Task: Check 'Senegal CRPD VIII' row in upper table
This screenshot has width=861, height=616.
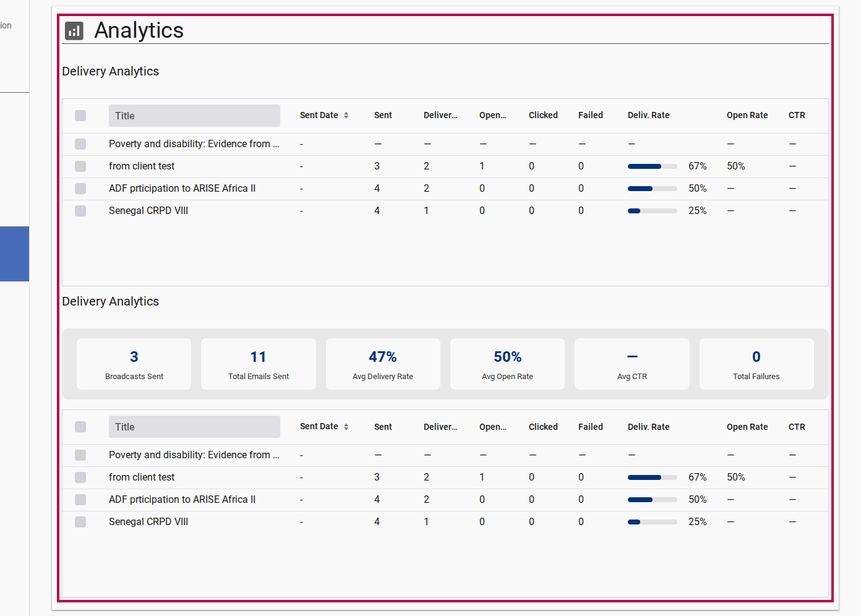Action: 80,211
